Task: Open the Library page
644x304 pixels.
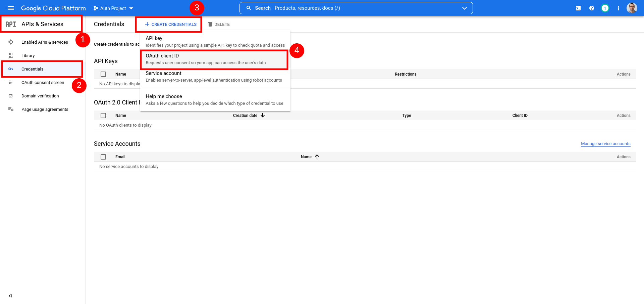Action: 28,55
